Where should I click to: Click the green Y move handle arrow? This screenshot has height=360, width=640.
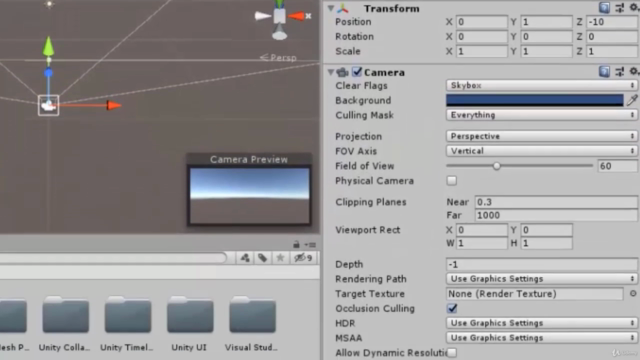click(x=49, y=46)
